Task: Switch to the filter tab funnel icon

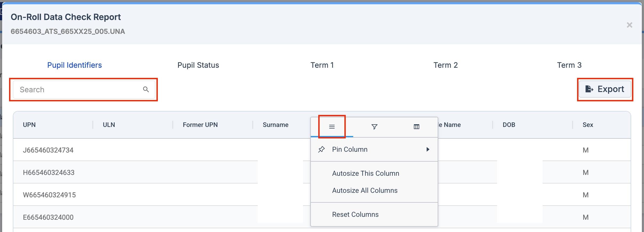Action: point(374,127)
